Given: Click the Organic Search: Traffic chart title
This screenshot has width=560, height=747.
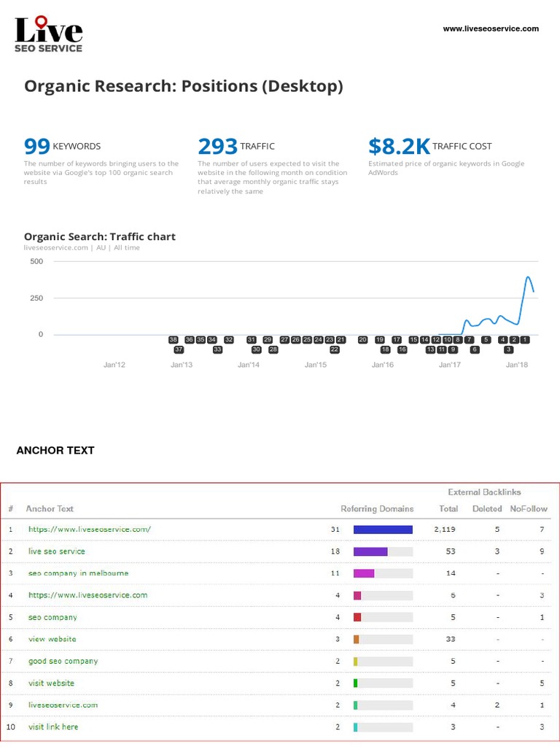Looking at the screenshot, I should pyautogui.click(x=99, y=237).
